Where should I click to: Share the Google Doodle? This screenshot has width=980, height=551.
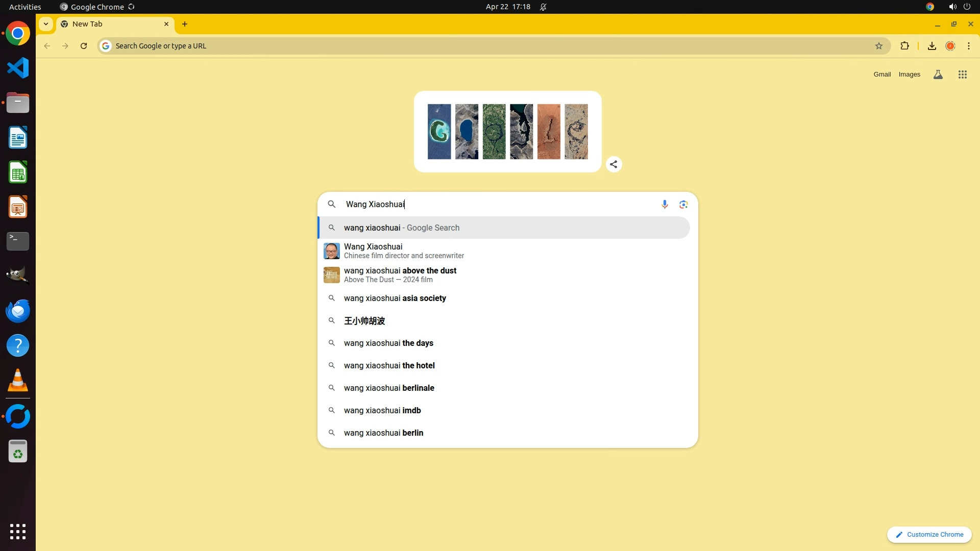[x=614, y=164]
